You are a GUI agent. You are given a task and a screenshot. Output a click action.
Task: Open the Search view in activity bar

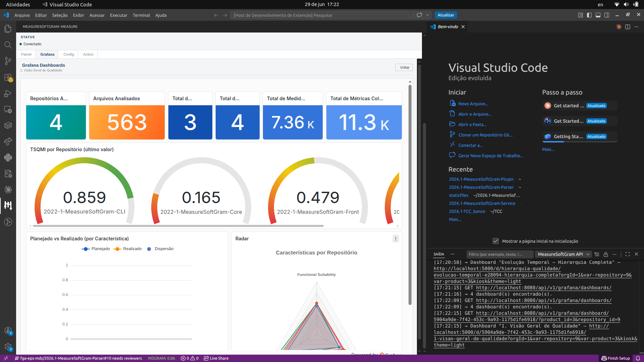pos(8,45)
